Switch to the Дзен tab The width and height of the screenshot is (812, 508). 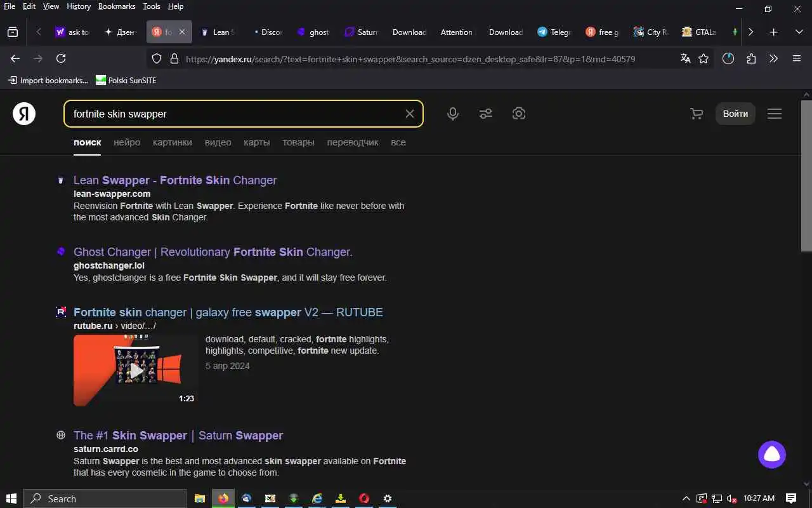(x=121, y=32)
